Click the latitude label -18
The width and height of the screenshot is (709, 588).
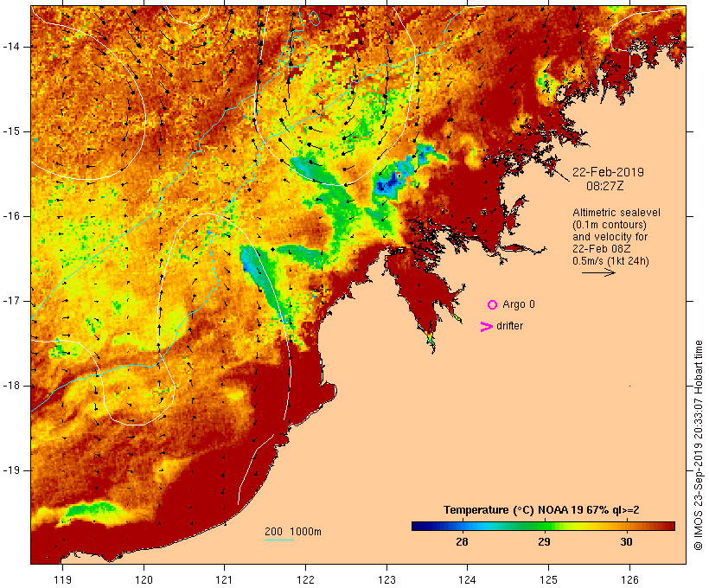(11, 386)
